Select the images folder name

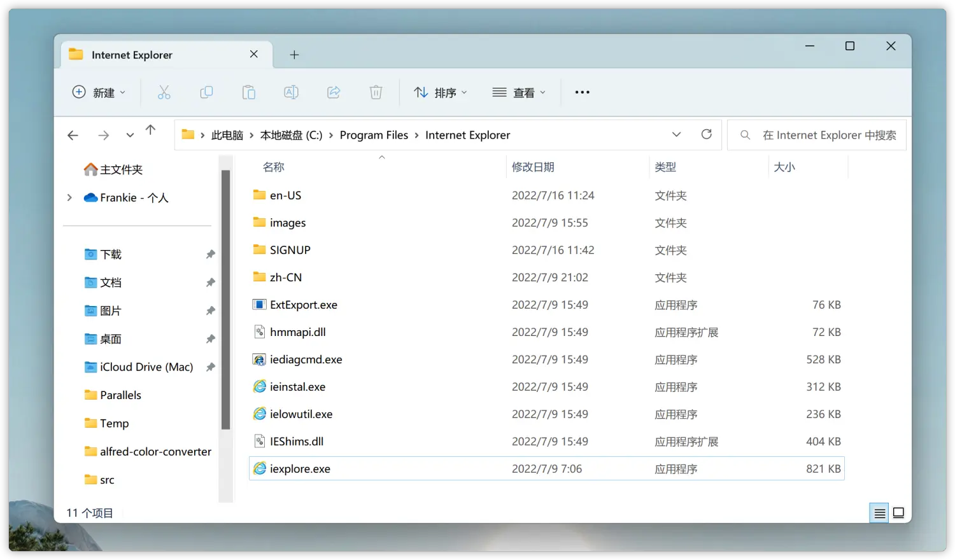click(x=288, y=223)
